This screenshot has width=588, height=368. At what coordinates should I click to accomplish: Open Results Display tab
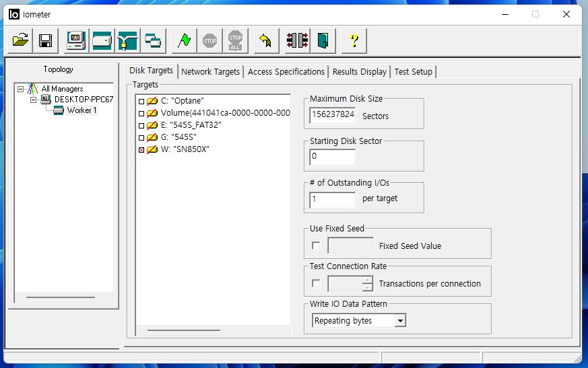359,71
